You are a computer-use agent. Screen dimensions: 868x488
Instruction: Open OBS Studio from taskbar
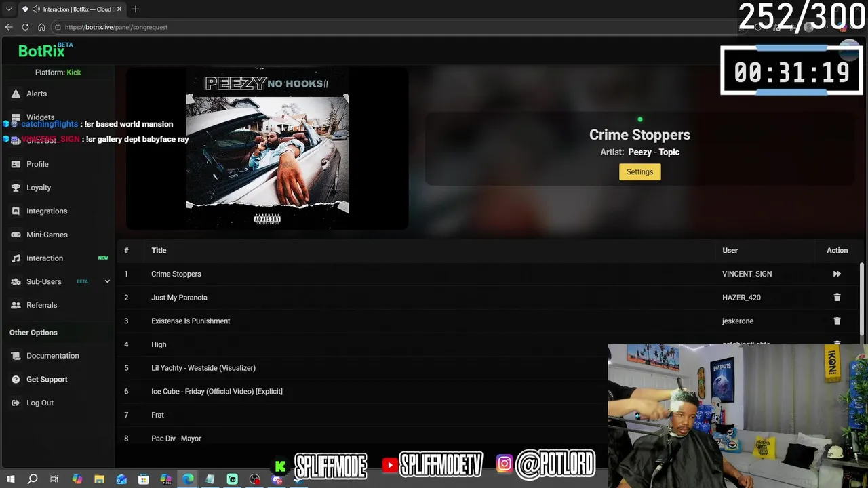[254, 479]
